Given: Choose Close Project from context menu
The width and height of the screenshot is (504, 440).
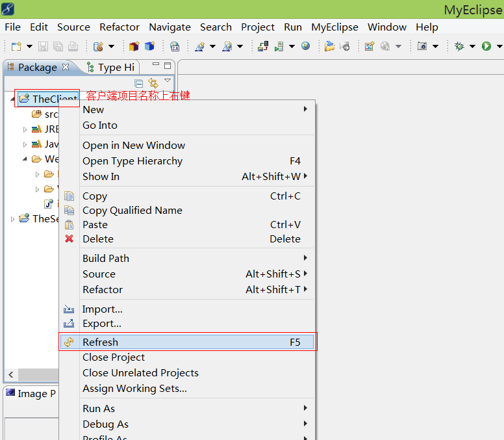Looking at the screenshot, I should (x=114, y=357).
